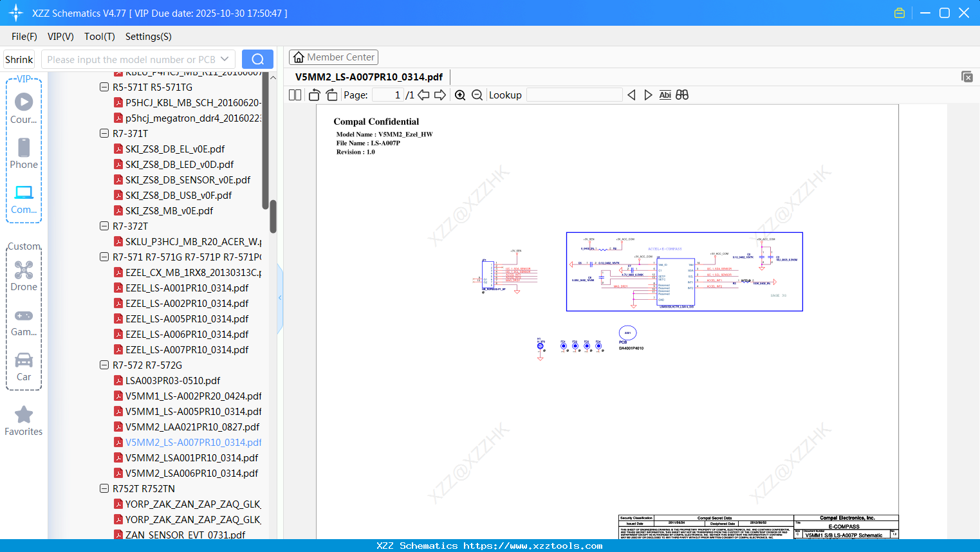Zoom out of the schematic

click(x=477, y=95)
